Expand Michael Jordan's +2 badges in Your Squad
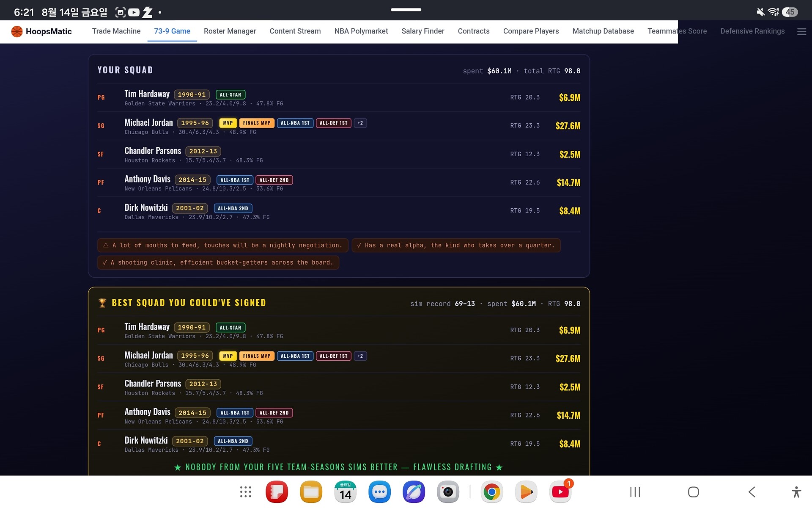The height and width of the screenshot is (508, 812). coord(360,123)
